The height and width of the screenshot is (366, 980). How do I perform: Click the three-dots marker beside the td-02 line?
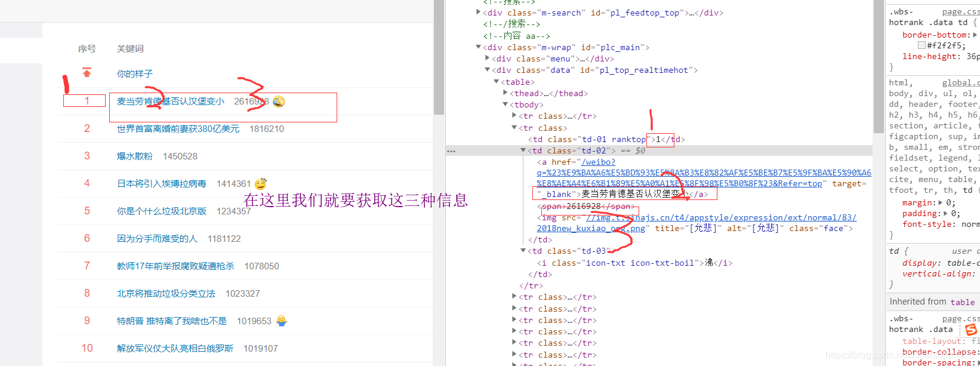pyautogui.click(x=451, y=151)
